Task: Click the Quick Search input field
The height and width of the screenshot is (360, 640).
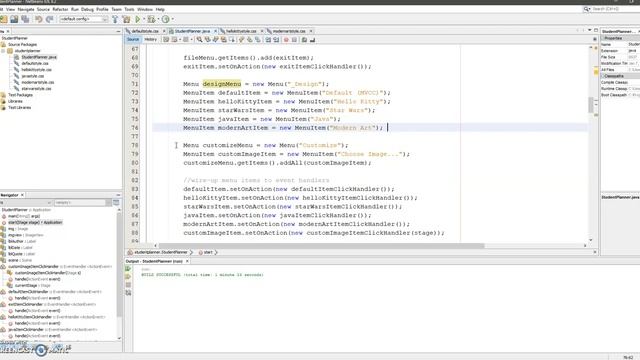Action: click(616, 9)
